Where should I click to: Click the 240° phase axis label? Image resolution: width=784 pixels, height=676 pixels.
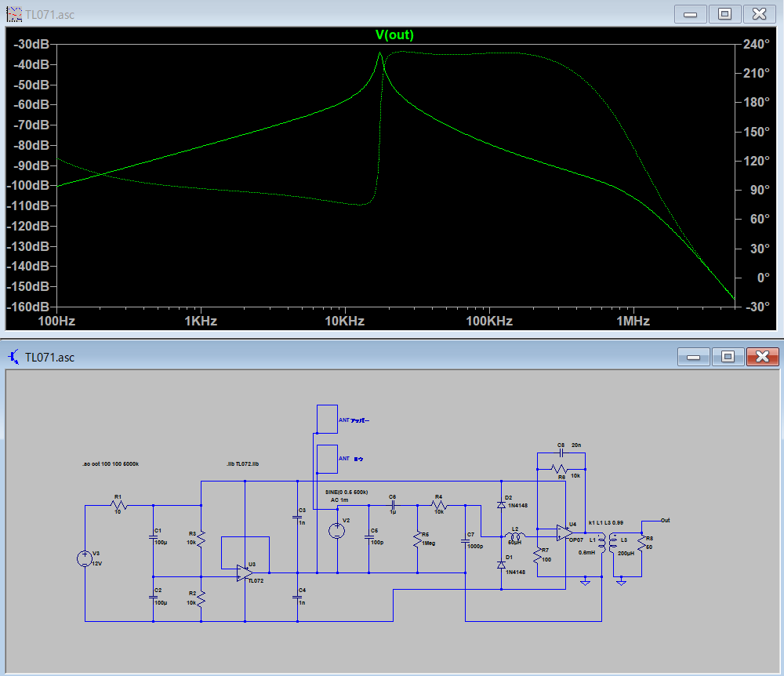(x=756, y=45)
